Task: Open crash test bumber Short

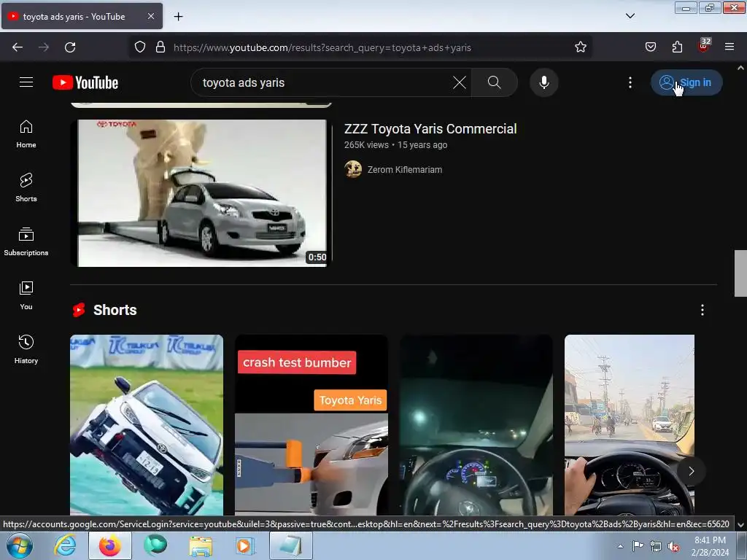Action: coord(311,425)
